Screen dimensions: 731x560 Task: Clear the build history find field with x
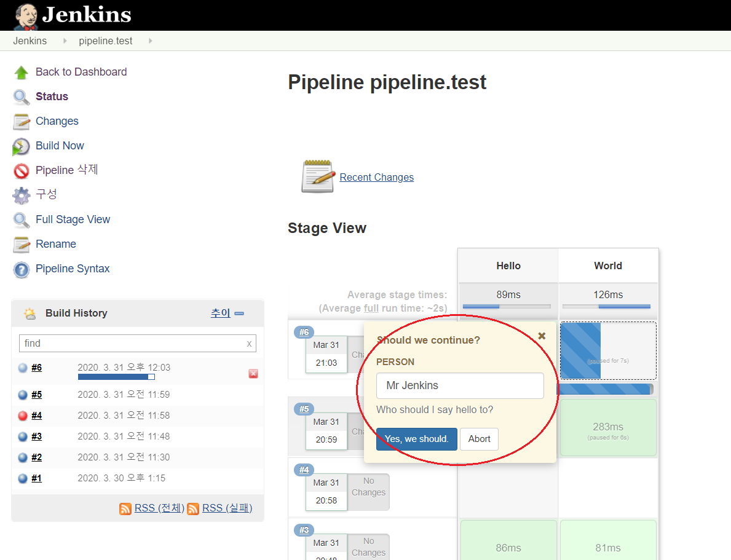(249, 344)
